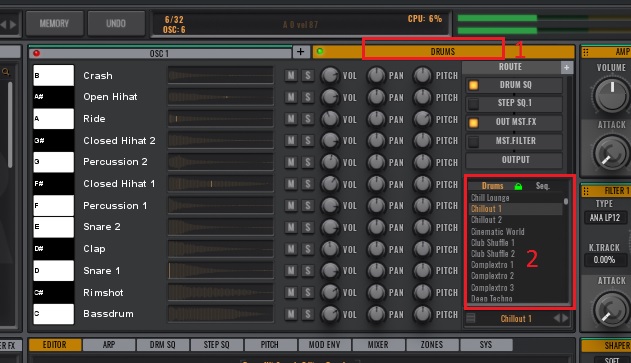This screenshot has width=631, height=363.
Task: Click the green DRUMS power indicator
Action: click(320, 51)
